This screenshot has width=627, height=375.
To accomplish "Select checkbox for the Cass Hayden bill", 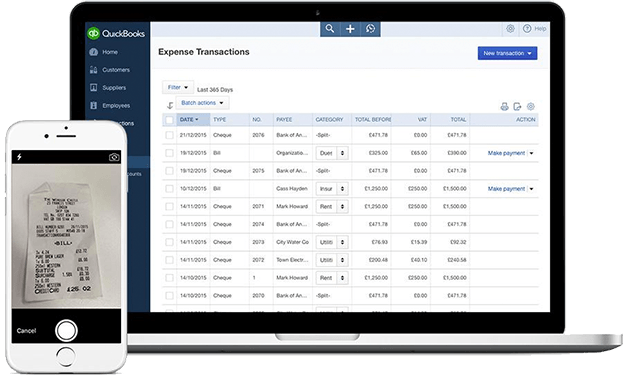I will point(169,189).
